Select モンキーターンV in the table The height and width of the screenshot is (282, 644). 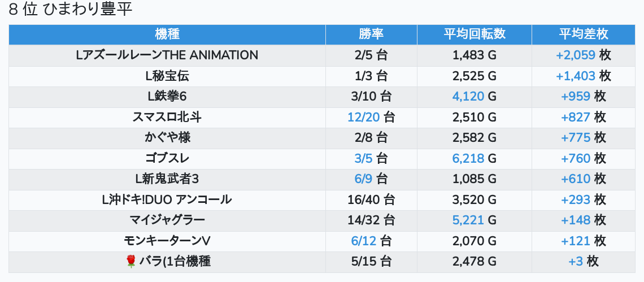click(167, 241)
